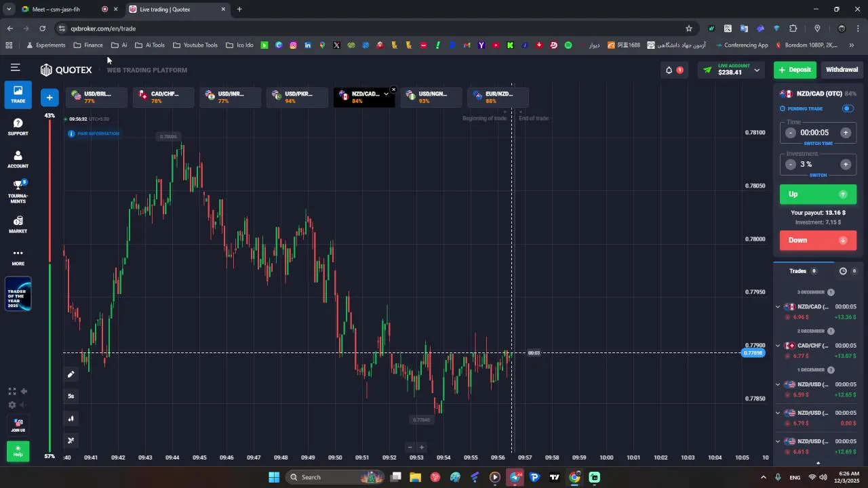Click the sound settings gear icon

(12, 405)
